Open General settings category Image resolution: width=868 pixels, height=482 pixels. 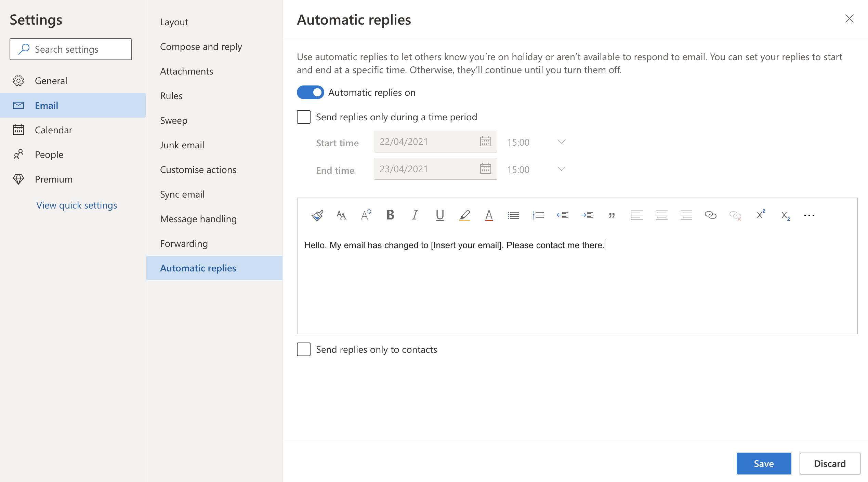pos(73,81)
